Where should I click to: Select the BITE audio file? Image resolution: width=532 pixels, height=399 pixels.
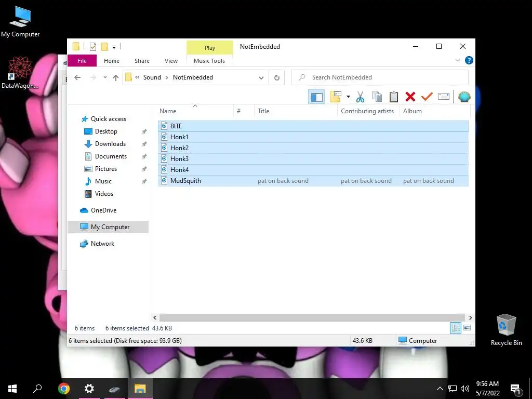[x=313, y=126]
